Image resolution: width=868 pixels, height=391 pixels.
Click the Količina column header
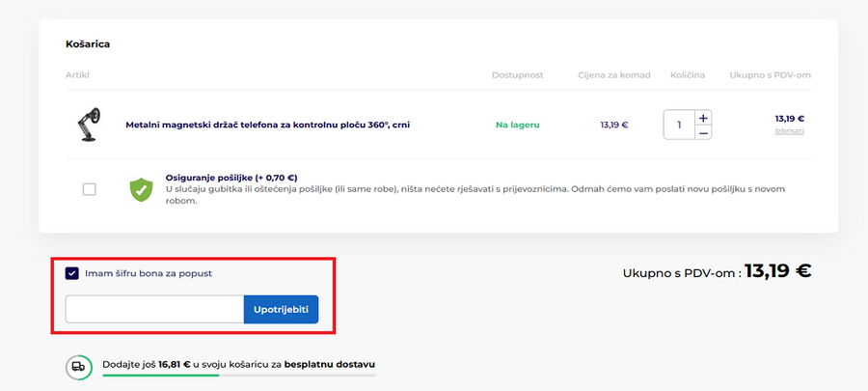(x=689, y=75)
